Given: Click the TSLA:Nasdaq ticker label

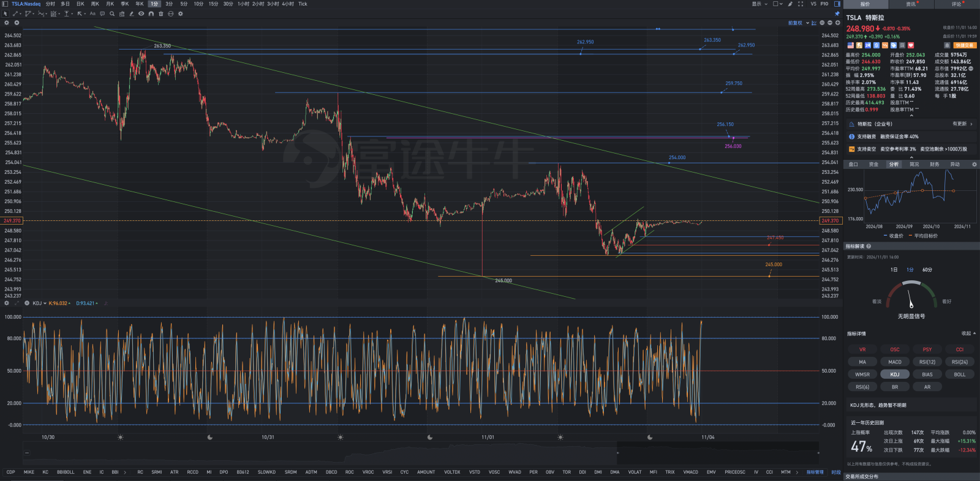Looking at the screenshot, I should [x=26, y=4].
